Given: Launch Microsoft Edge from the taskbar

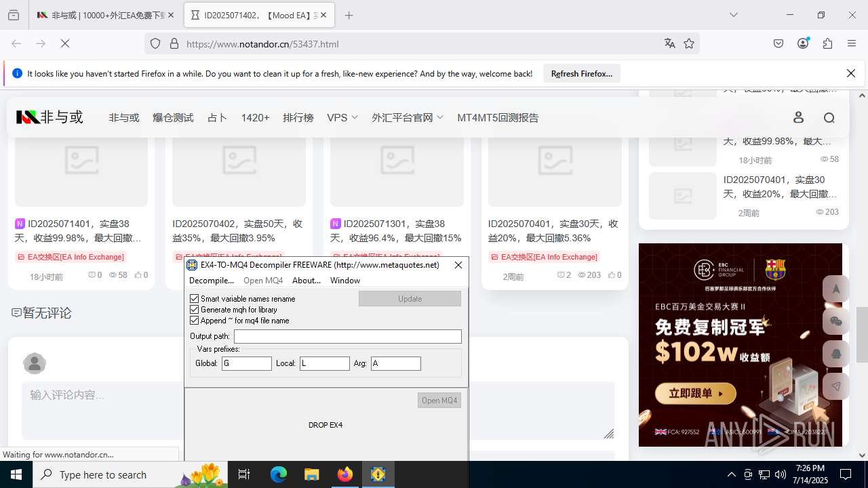Looking at the screenshot, I should click(279, 474).
